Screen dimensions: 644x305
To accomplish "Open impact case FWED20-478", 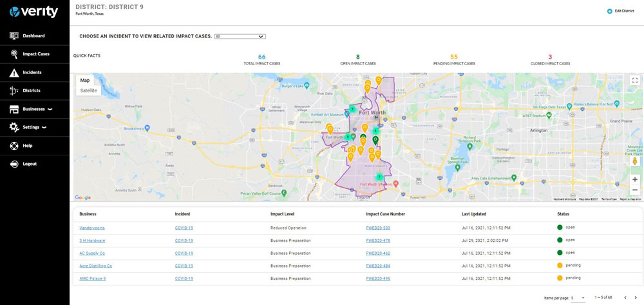I will pyautogui.click(x=378, y=241).
